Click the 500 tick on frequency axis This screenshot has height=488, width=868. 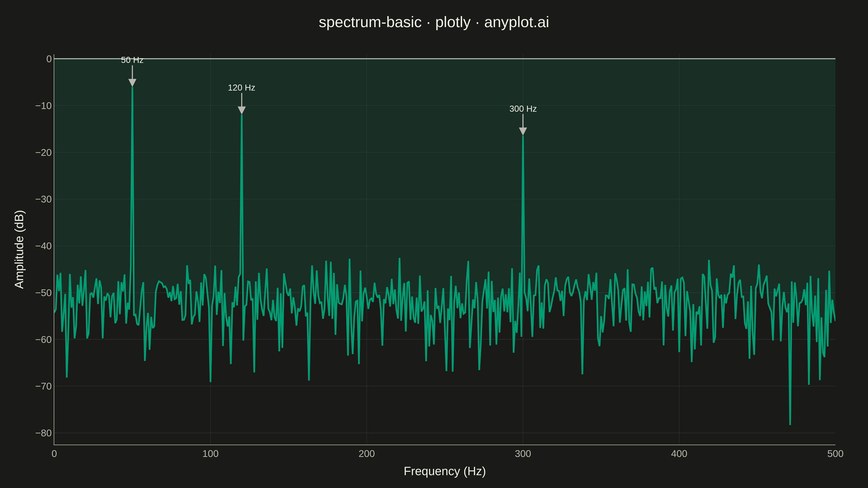click(x=835, y=454)
